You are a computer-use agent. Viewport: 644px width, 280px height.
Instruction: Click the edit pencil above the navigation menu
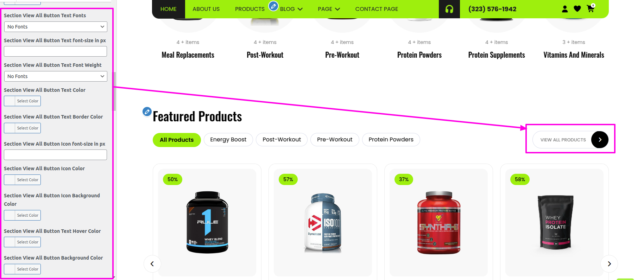pyautogui.click(x=273, y=6)
